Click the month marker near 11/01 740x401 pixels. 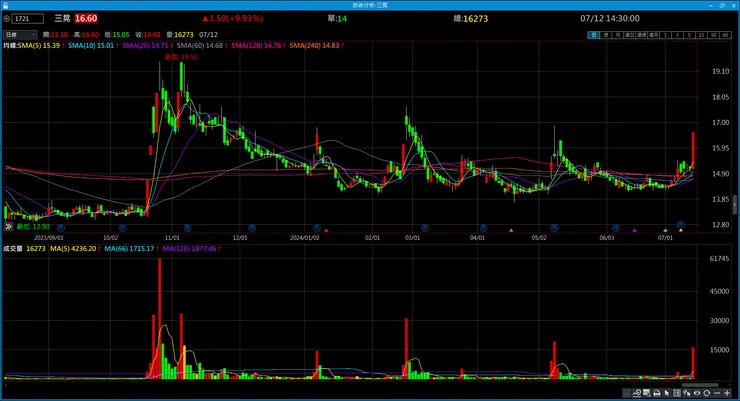[187, 228]
